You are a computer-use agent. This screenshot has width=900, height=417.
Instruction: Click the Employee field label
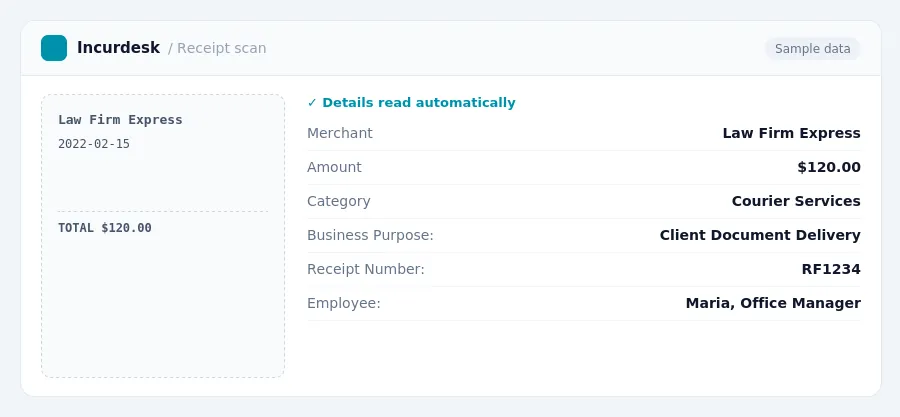344,303
